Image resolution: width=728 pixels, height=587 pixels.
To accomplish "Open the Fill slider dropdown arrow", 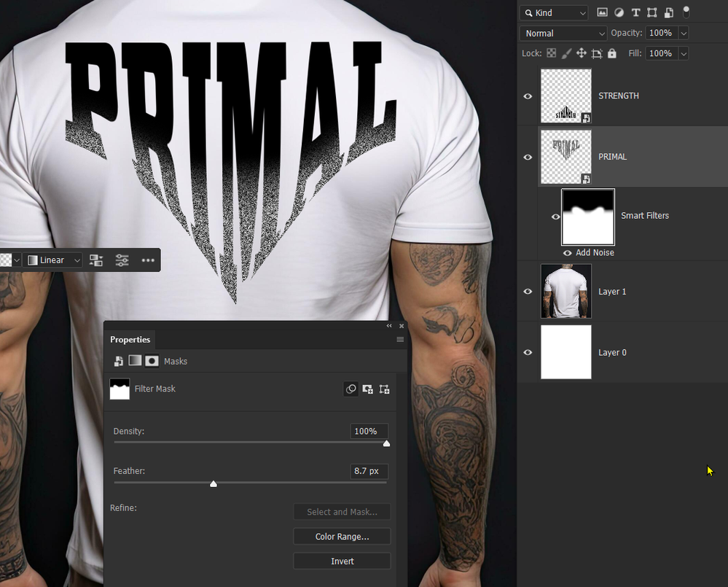I will [684, 53].
